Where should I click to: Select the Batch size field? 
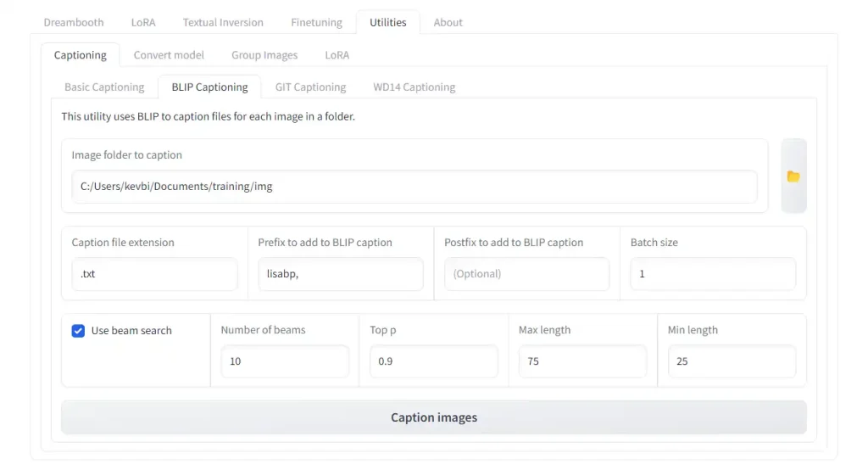(x=712, y=274)
